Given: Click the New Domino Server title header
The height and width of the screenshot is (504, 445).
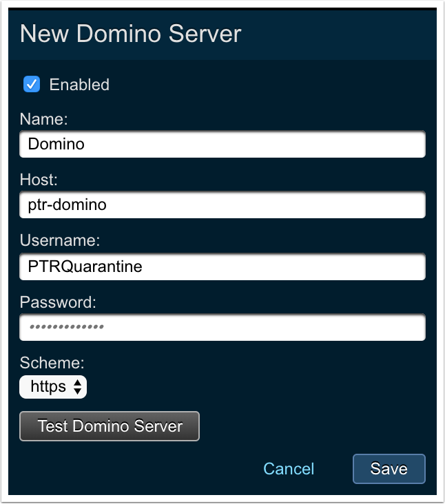Looking at the screenshot, I should 131,34.
